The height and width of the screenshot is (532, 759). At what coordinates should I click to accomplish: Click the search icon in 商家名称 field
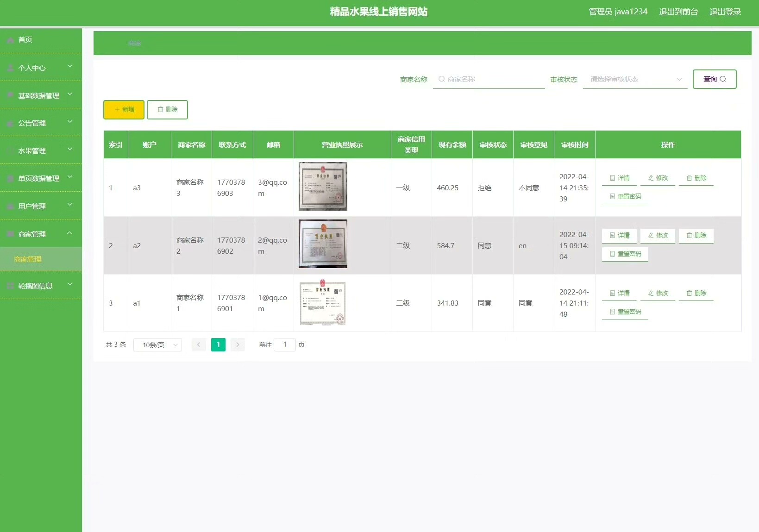pos(441,79)
